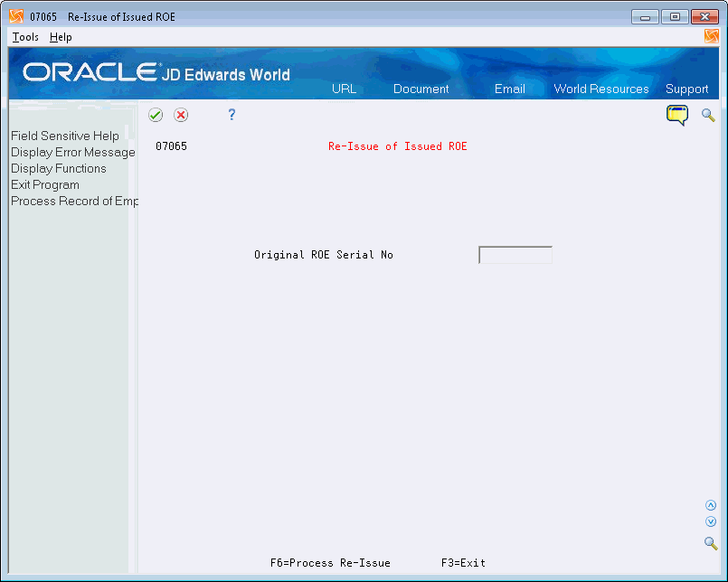Open the URL banner link
This screenshot has height=582, width=728.
(x=344, y=89)
